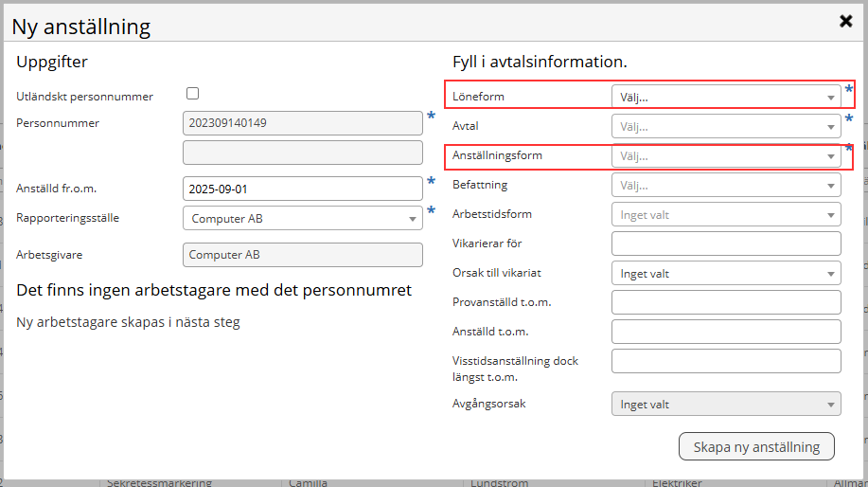
Task: Click the Personnummer input field
Action: pos(302,123)
